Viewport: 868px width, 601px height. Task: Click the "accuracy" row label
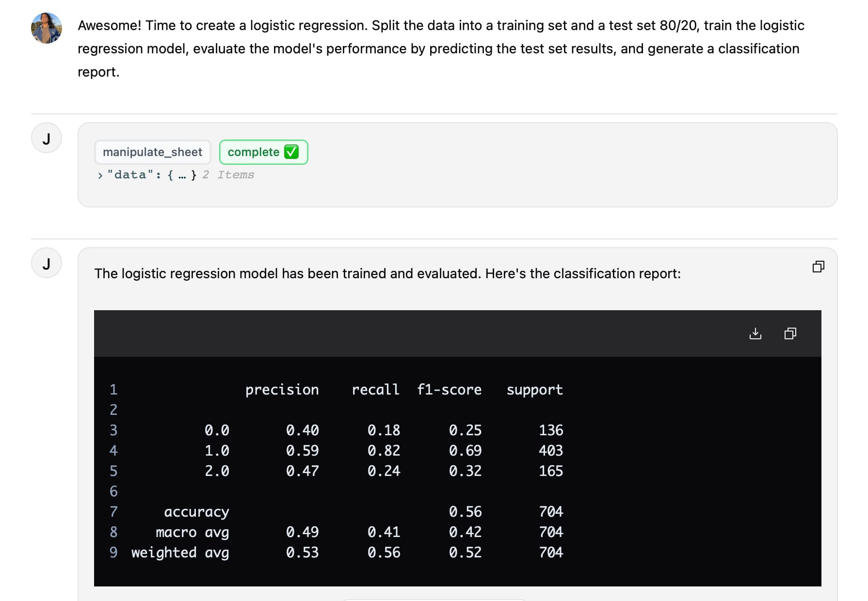(196, 512)
